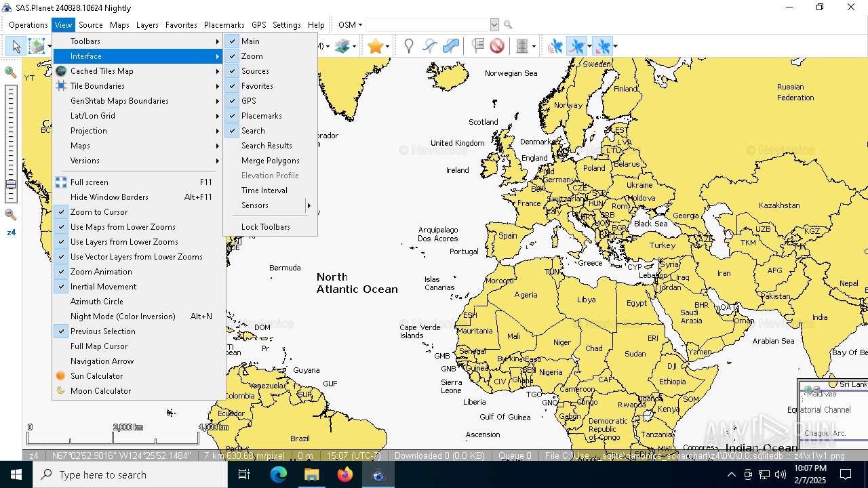Expand the Projection submenu
Viewport: 868px width, 488px height.
138,131
